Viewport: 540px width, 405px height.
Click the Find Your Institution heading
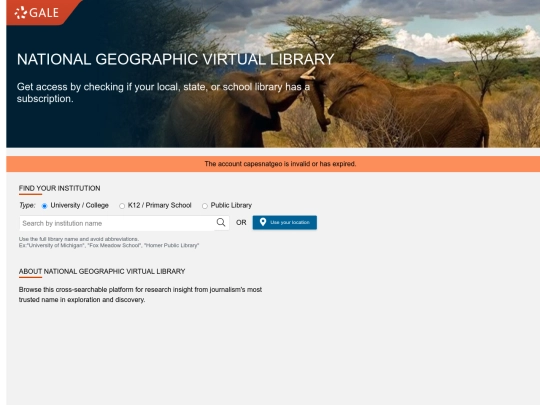point(60,188)
